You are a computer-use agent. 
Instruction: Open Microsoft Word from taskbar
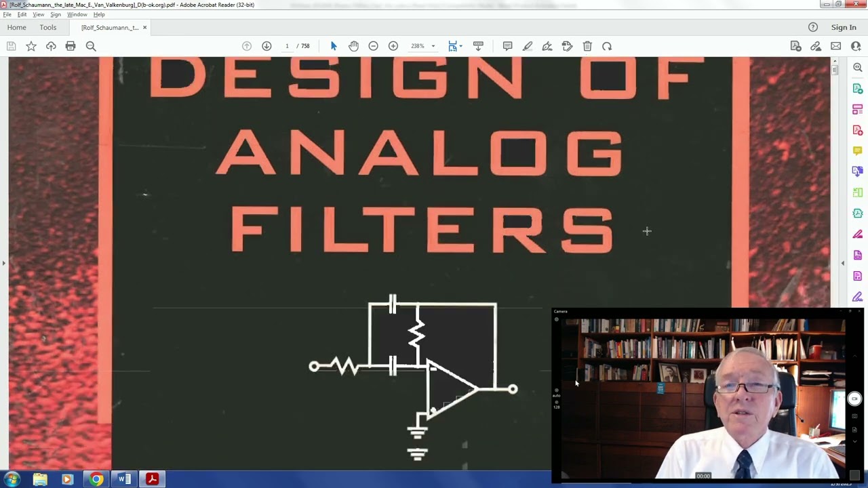(x=124, y=480)
